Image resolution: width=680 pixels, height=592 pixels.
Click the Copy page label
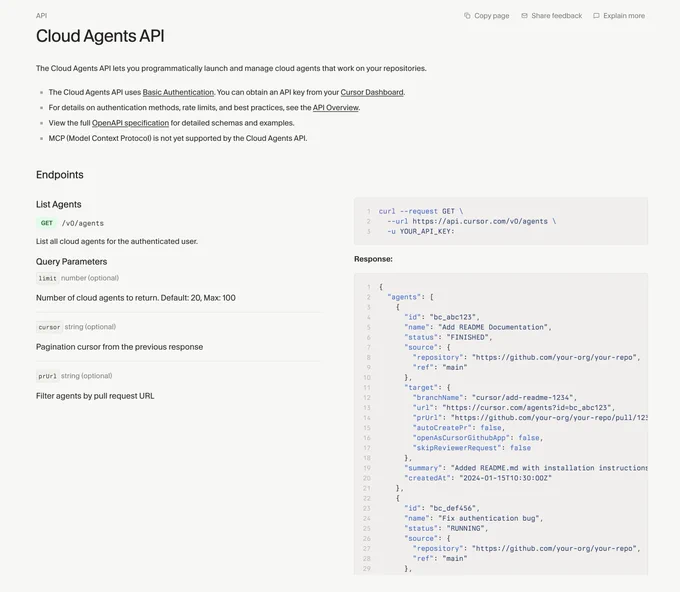pyautogui.click(x=491, y=16)
